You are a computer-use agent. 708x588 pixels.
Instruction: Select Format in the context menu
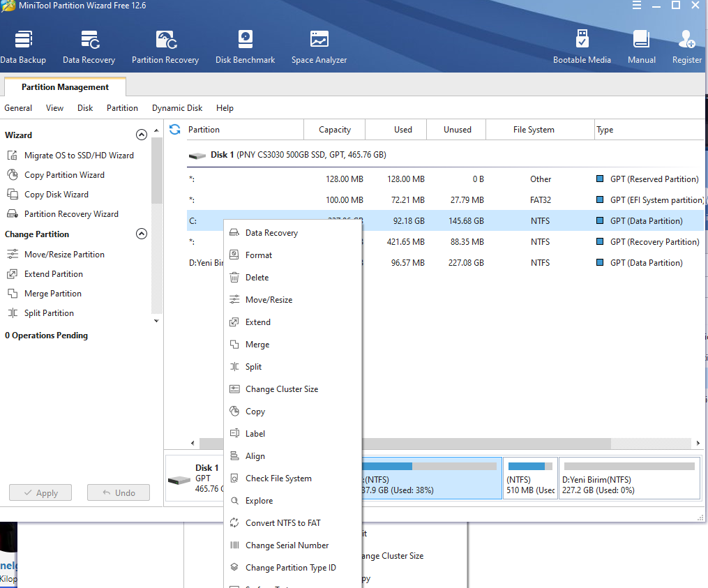pos(259,255)
